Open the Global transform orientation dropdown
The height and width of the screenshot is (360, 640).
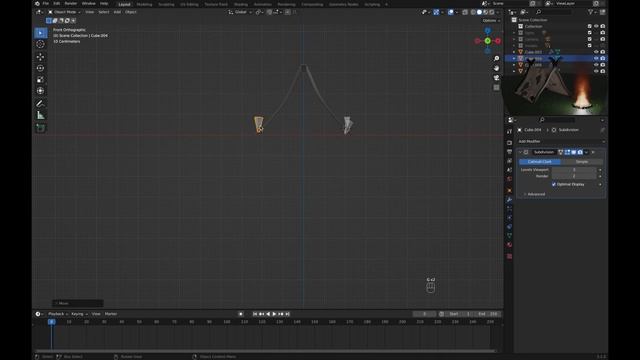[239, 12]
